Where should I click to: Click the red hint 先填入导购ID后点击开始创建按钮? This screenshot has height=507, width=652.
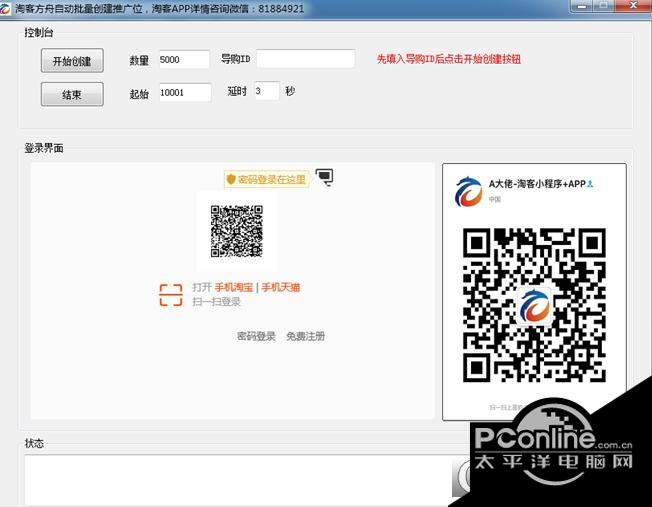(449, 59)
